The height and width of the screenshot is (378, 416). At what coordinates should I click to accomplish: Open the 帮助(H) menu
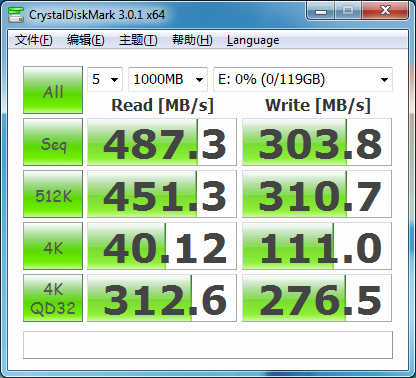[192, 40]
